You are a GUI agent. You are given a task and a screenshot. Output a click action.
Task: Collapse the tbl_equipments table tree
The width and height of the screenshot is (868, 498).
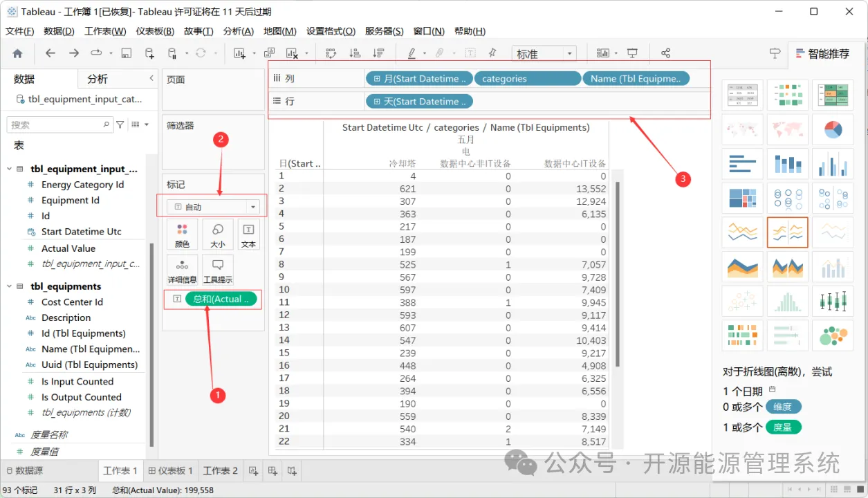pyautogui.click(x=10, y=286)
